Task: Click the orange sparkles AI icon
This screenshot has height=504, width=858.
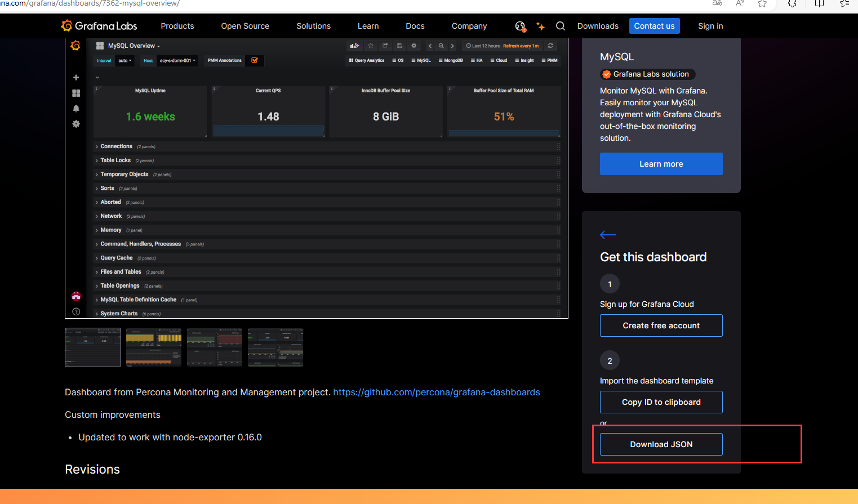Action: point(540,26)
